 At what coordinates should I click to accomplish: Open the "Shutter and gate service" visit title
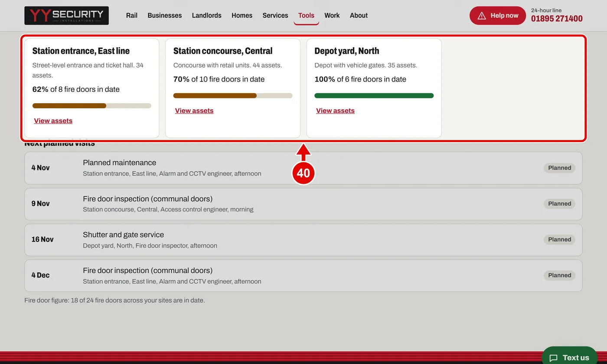pyautogui.click(x=123, y=235)
